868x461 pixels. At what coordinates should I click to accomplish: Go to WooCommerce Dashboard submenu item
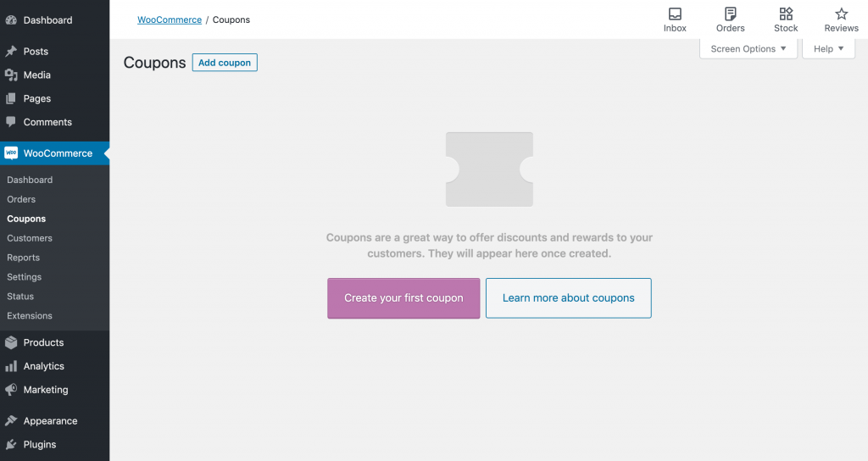(30, 180)
